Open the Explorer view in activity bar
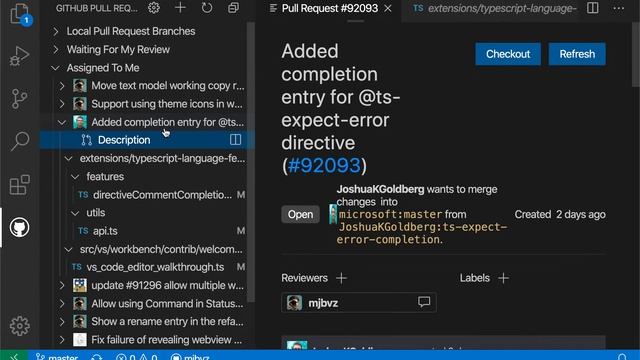Screen dimensions: 640x360 click(19, 13)
